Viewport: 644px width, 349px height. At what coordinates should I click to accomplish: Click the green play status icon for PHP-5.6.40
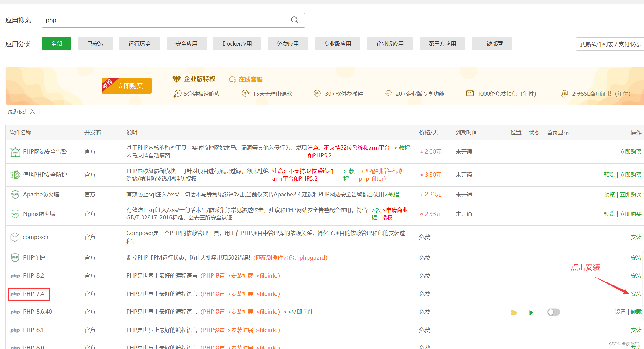[x=531, y=313]
